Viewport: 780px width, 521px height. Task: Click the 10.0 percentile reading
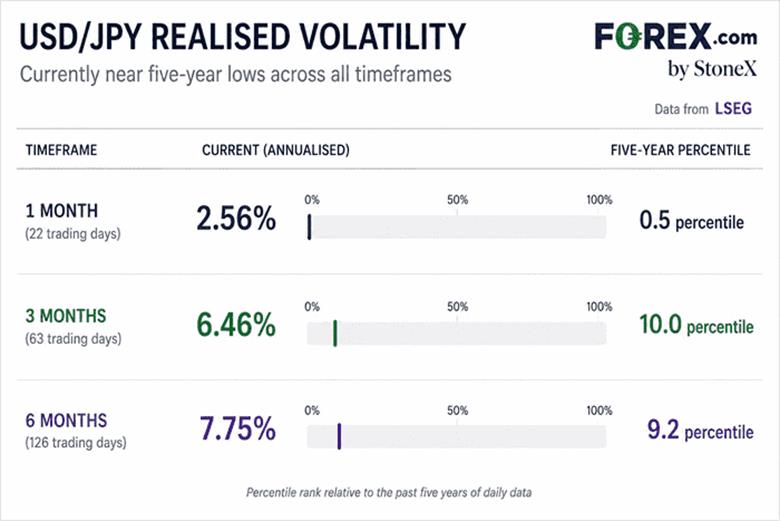[696, 325]
